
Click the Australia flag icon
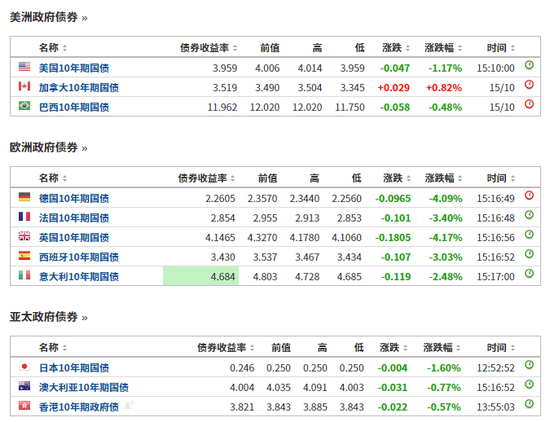point(24,386)
